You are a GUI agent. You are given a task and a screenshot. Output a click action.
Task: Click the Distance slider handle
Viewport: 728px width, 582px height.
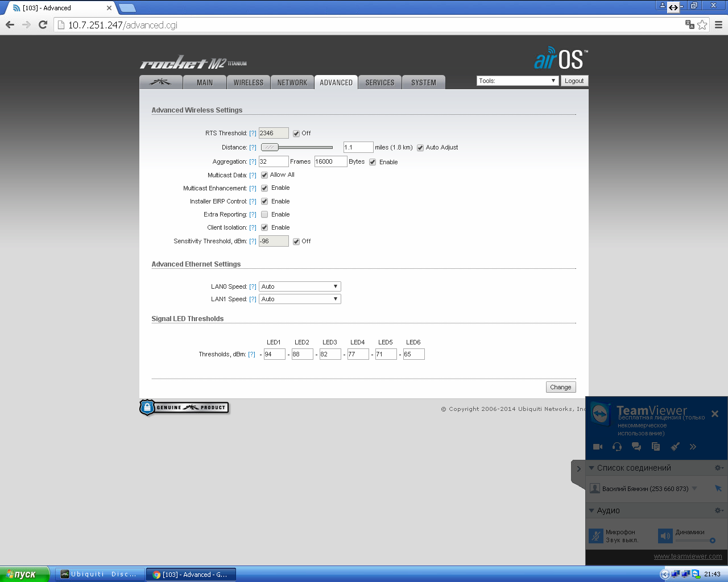[270, 147]
